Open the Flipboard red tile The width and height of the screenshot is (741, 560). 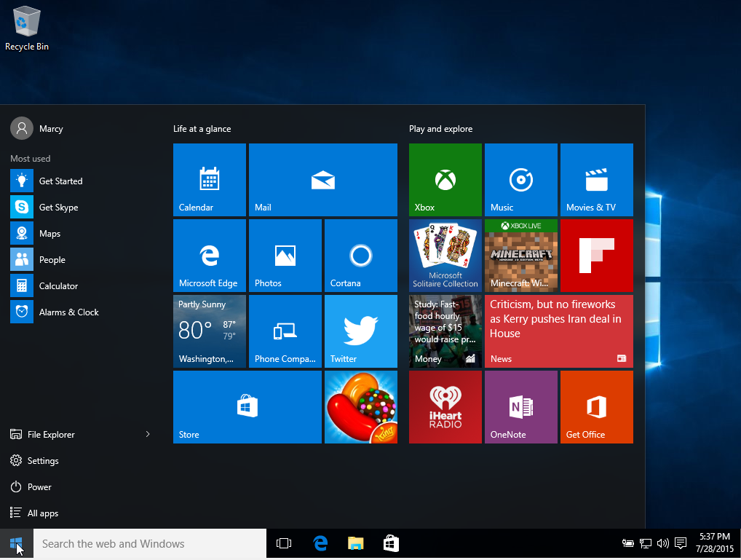(x=596, y=255)
